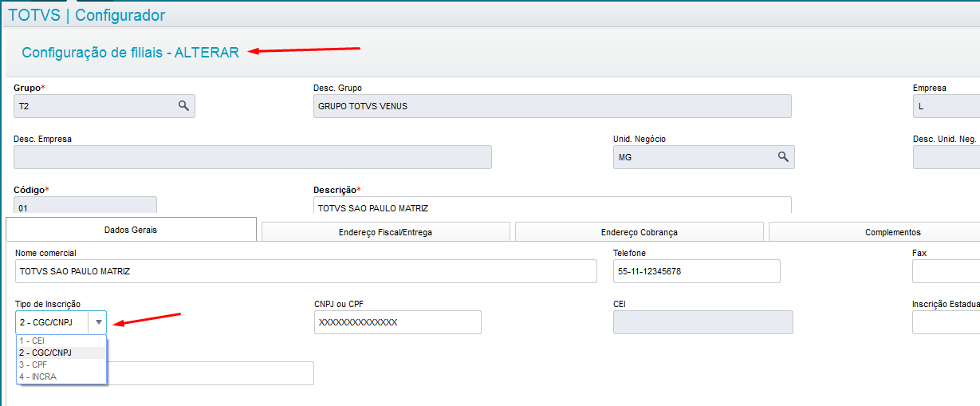
Task: Click the Nome comercial input field
Action: [x=306, y=271]
